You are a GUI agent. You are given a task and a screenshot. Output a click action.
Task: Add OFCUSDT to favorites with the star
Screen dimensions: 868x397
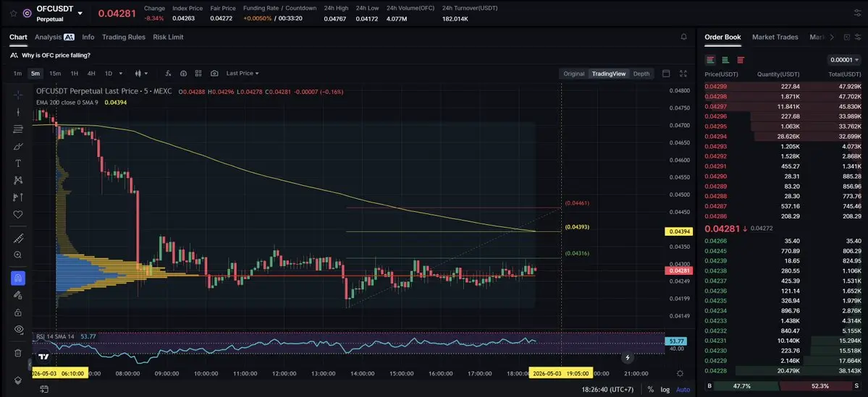point(13,13)
